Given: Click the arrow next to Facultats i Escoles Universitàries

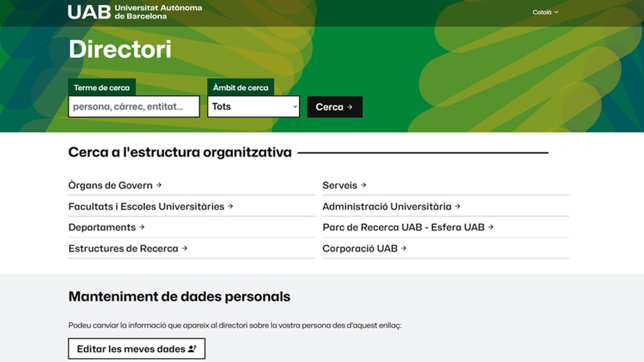Looking at the screenshot, I should pos(230,206).
